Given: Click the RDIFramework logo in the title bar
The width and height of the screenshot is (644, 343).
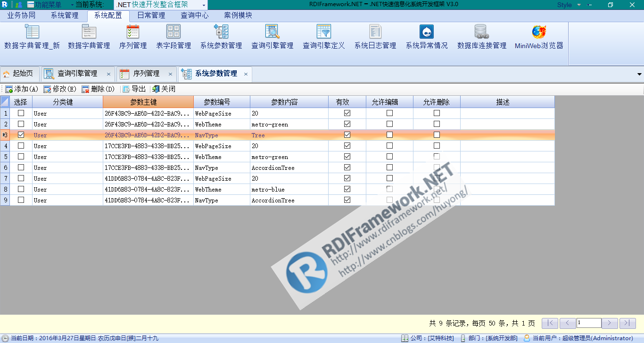Looking at the screenshot, I should tap(5, 5).
